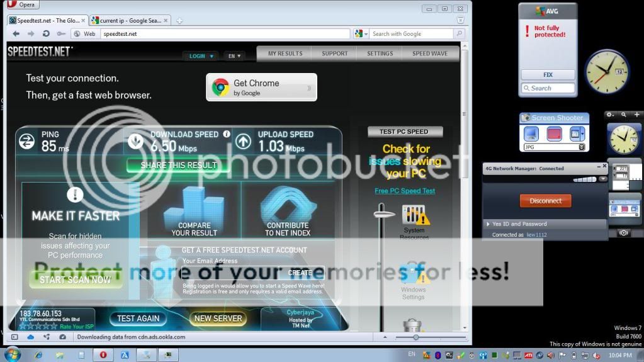The width and height of the screenshot is (644, 362).
Task: Open the LOGIN dropdown on Speedtest
Action: pos(201,56)
